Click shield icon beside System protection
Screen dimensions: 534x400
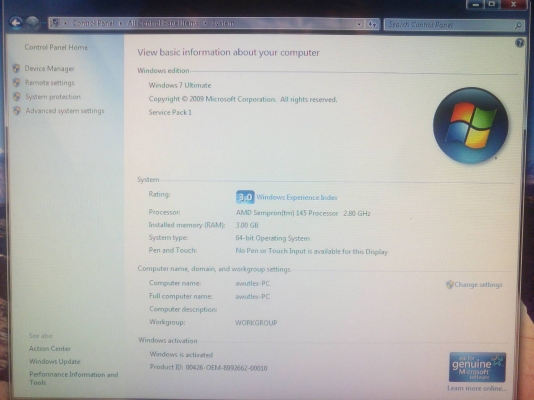pos(16,97)
